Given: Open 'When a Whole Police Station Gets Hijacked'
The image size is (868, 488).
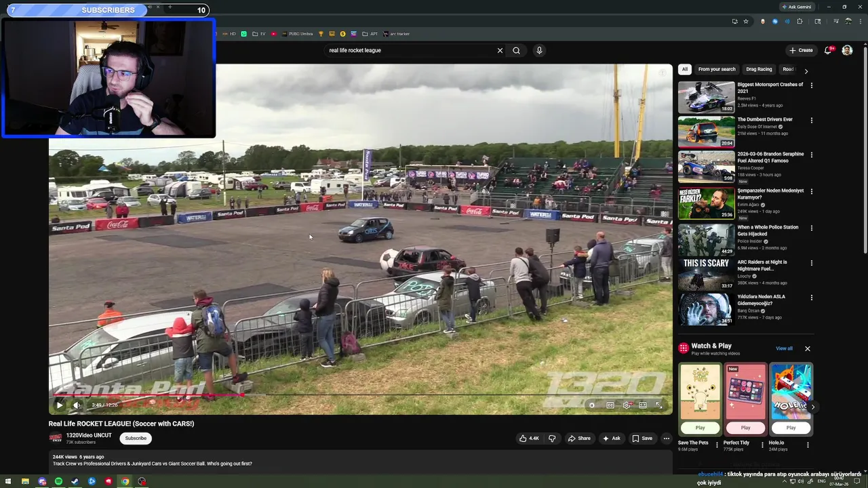Looking at the screenshot, I should [768, 230].
